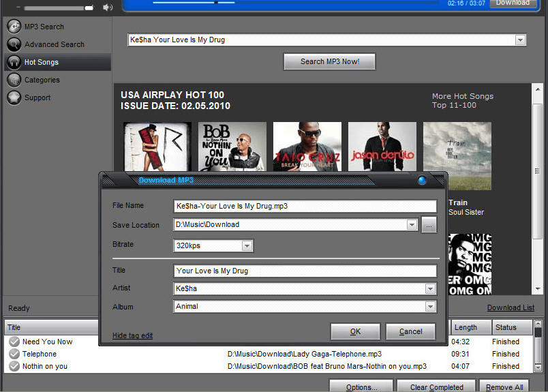Select the Train Soul Sister thumbnail

coord(457,156)
